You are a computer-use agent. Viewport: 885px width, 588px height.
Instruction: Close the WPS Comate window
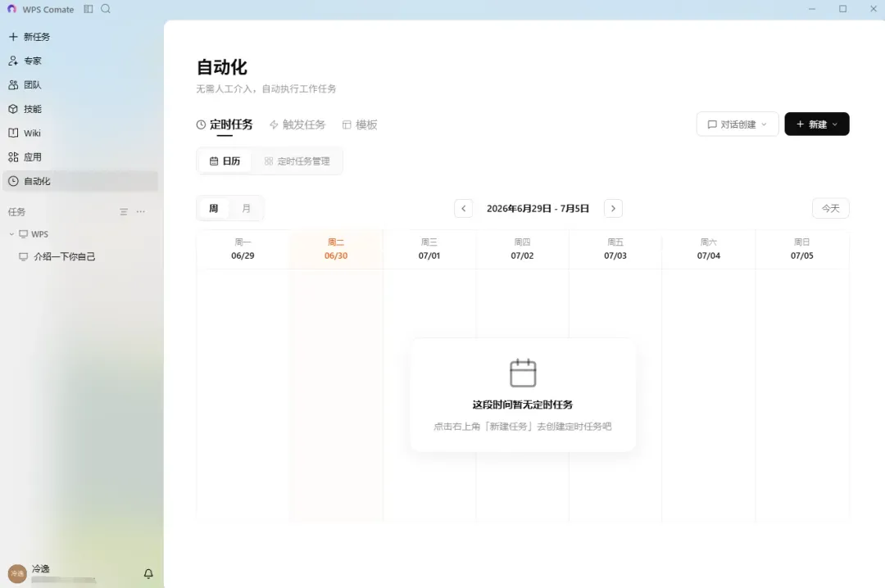874,9
